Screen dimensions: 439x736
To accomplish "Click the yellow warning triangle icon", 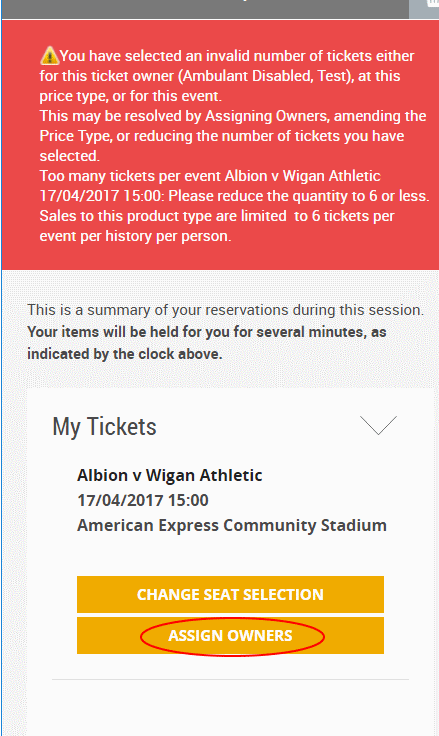I will (x=49, y=56).
